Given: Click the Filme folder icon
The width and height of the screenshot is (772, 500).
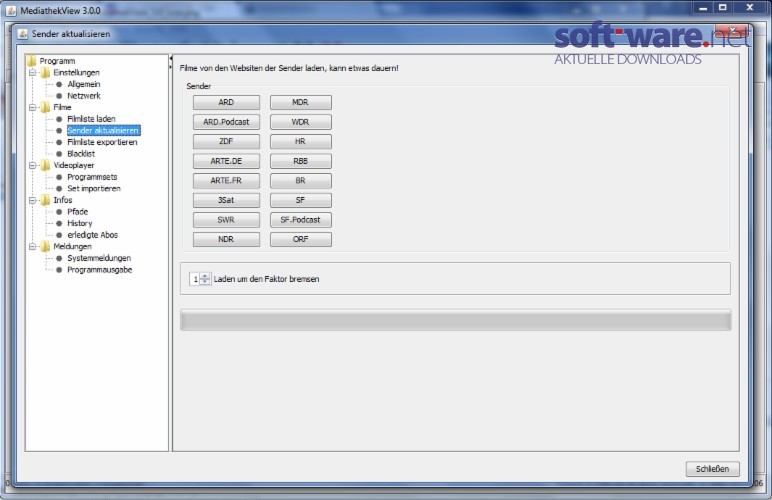Looking at the screenshot, I should [x=45, y=107].
